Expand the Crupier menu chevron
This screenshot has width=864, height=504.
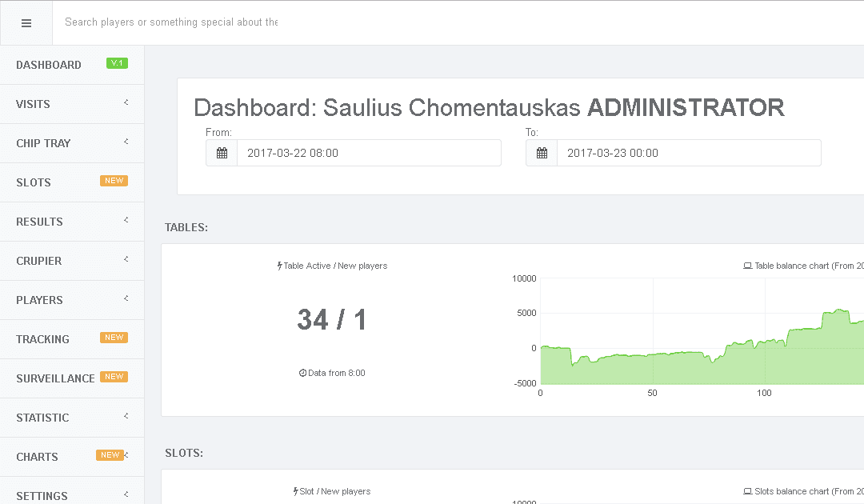(x=126, y=259)
